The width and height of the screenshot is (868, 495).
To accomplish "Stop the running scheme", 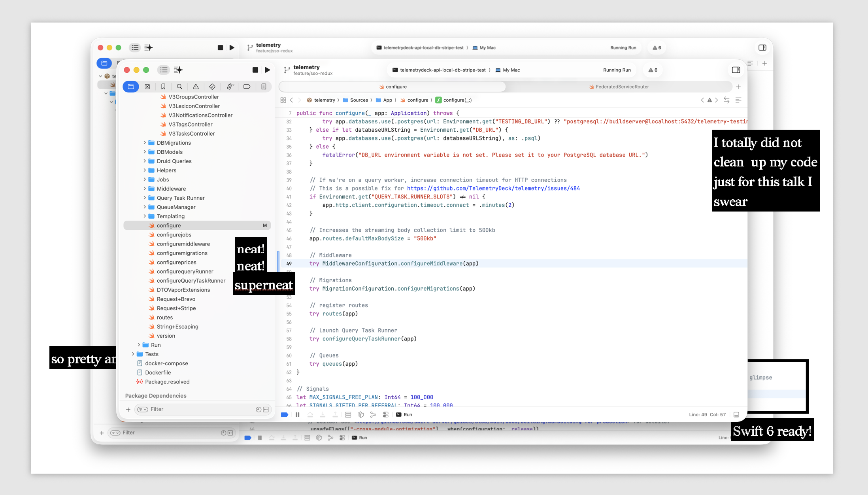I will 255,70.
